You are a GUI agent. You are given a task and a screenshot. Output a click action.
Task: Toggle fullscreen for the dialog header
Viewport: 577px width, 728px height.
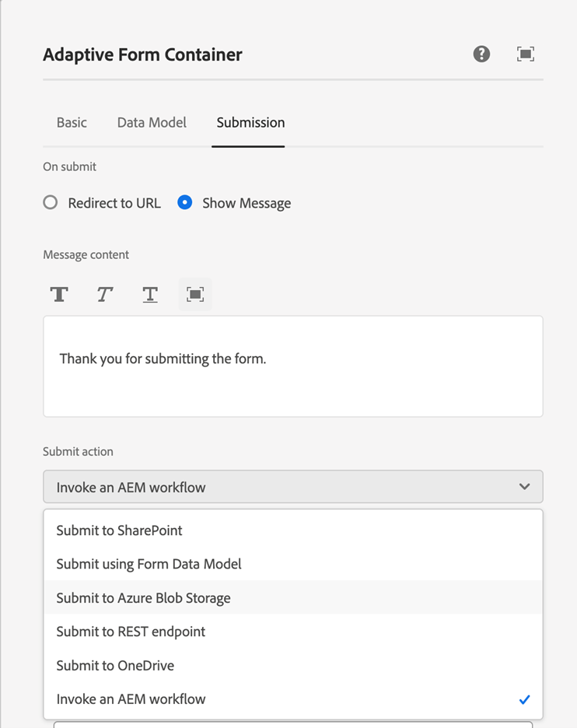coord(526,54)
